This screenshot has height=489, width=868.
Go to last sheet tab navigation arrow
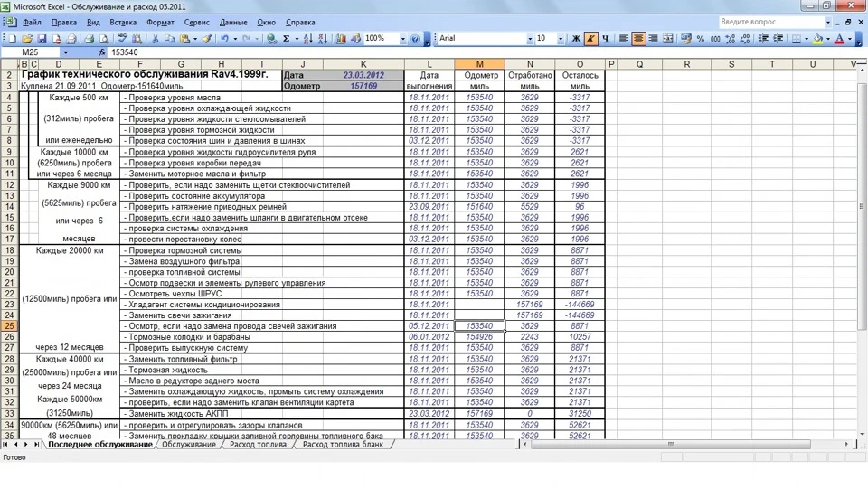[x=36, y=444]
